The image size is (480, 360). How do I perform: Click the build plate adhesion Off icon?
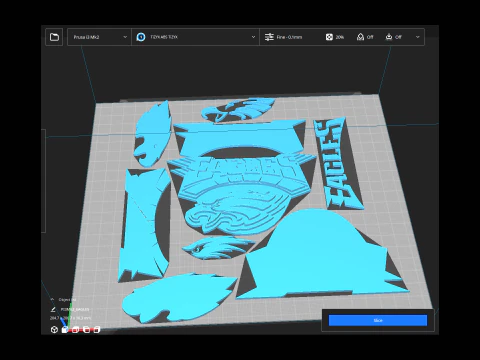coord(389,37)
